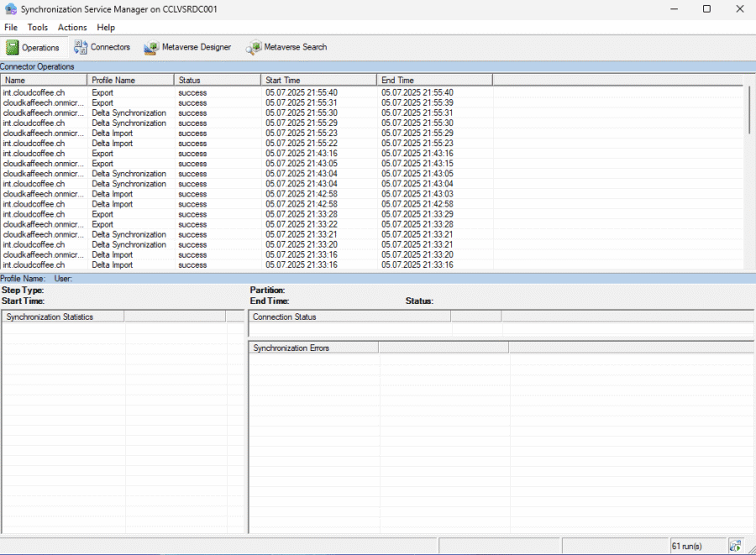Sort operations by the Name column header
Screen dimensions: 756x555
(x=44, y=80)
